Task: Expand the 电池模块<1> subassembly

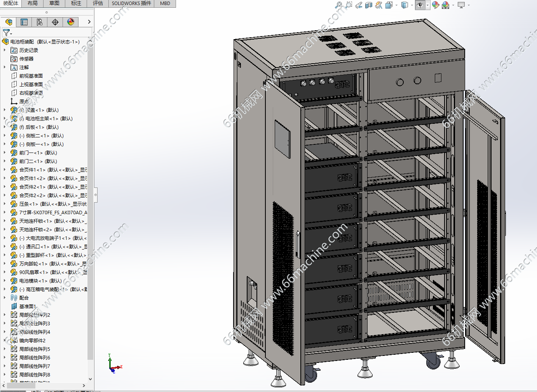Action: (x=5, y=281)
